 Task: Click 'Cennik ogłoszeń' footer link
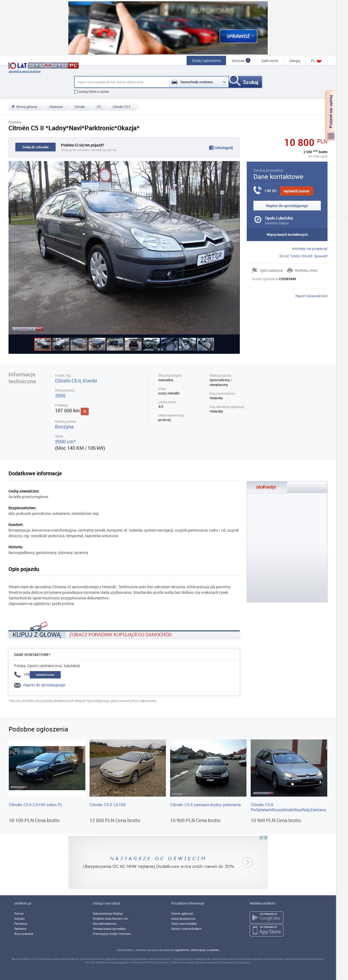(x=182, y=914)
